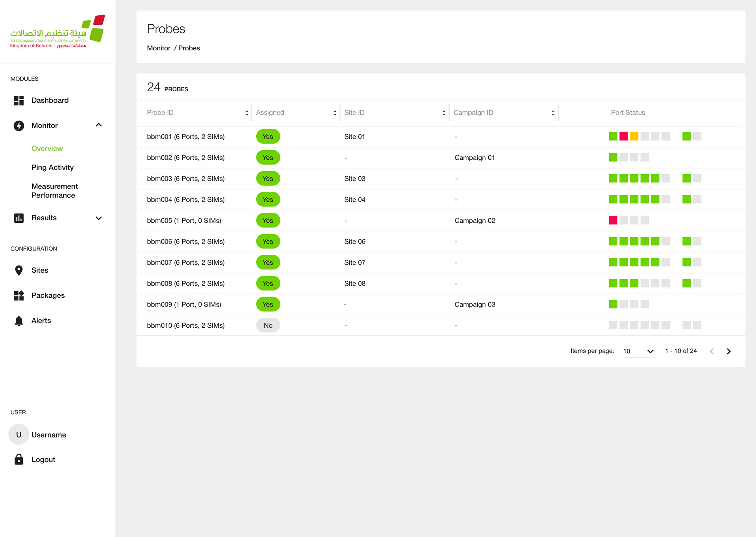Expand the Results menu section
The height and width of the screenshot is (537, 756).
[x=98, y=218]
